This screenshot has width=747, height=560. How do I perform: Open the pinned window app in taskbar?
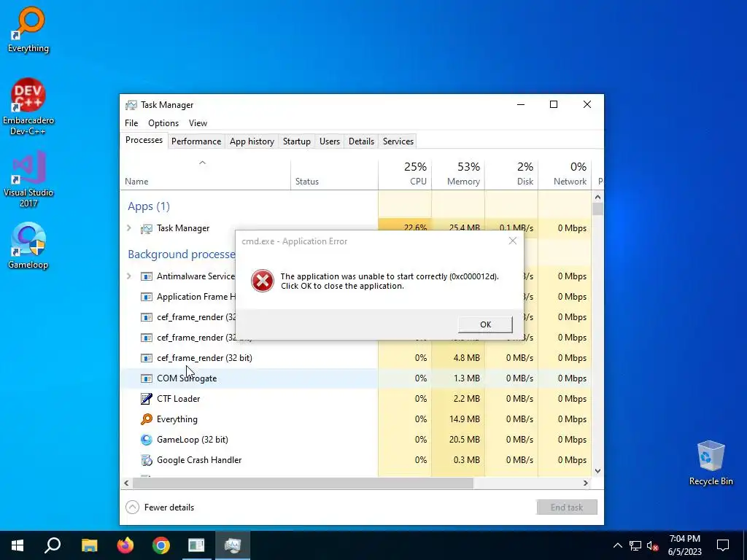pyautogui.click(x=196, y=545)
